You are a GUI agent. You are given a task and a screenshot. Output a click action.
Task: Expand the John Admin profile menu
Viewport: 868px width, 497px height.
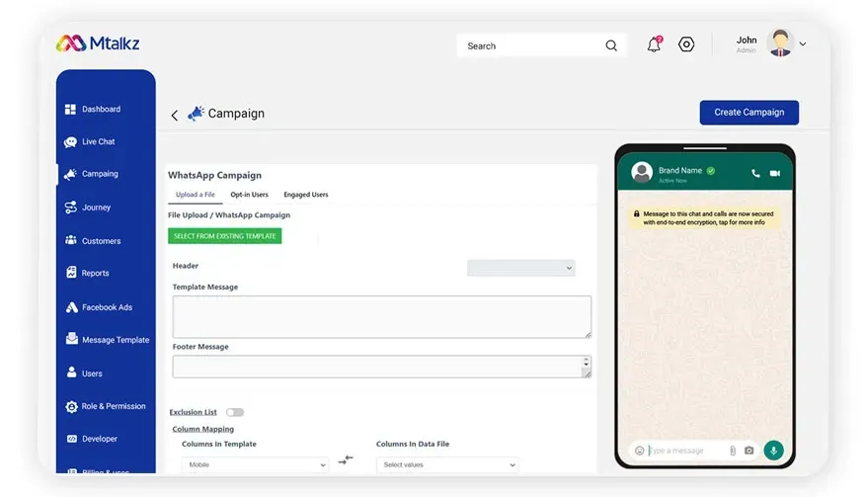click(x=802, y=44)
